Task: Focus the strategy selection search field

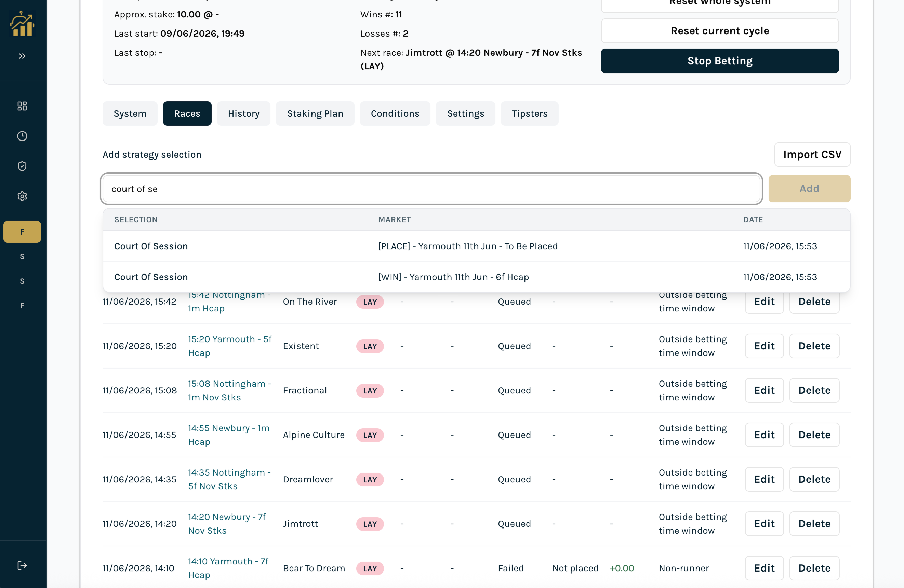Action: click(x=431, y=189)
